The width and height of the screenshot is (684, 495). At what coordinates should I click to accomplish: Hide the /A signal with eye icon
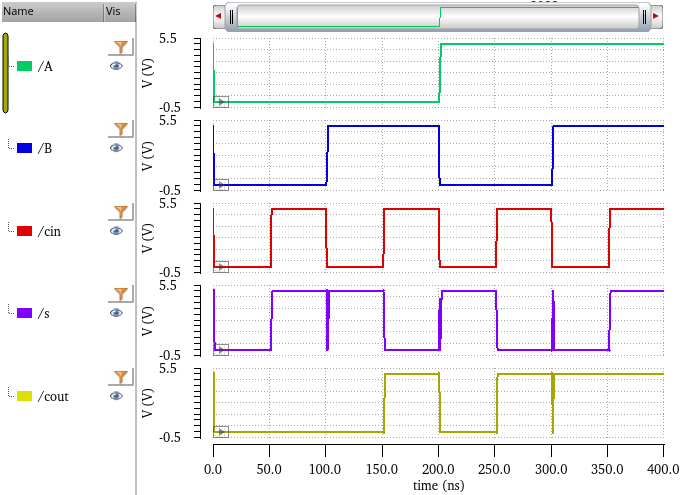point(116,66)
